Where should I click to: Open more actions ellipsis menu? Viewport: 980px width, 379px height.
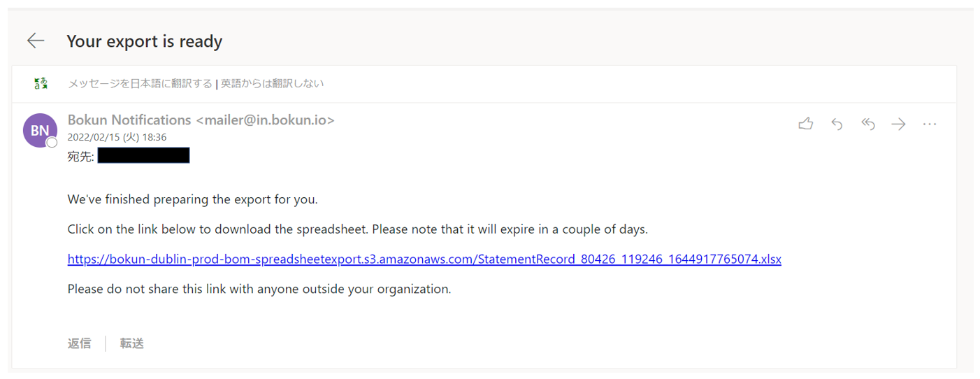tap(929, 124)
